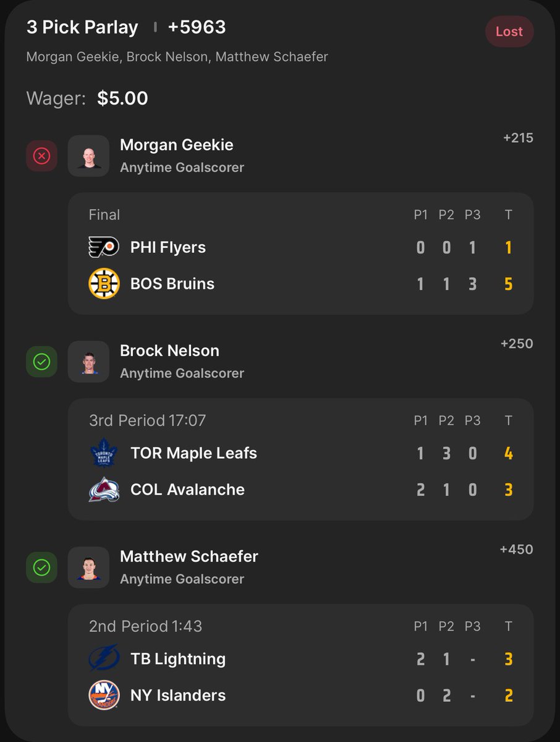This screenshot has height=742, width=560.
Task: Tap the Toronto Maple Leafs logo
Action: click(x=104, y=453)
